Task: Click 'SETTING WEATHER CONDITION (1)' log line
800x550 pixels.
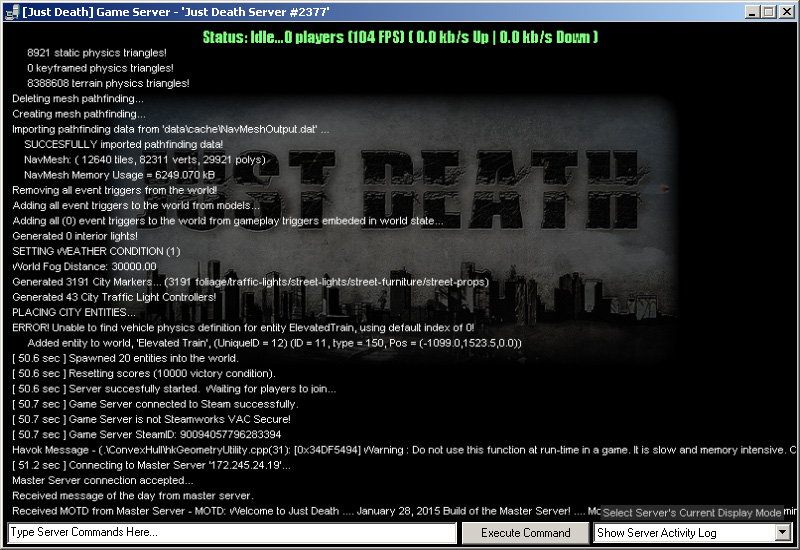Action: coord(96,252)
